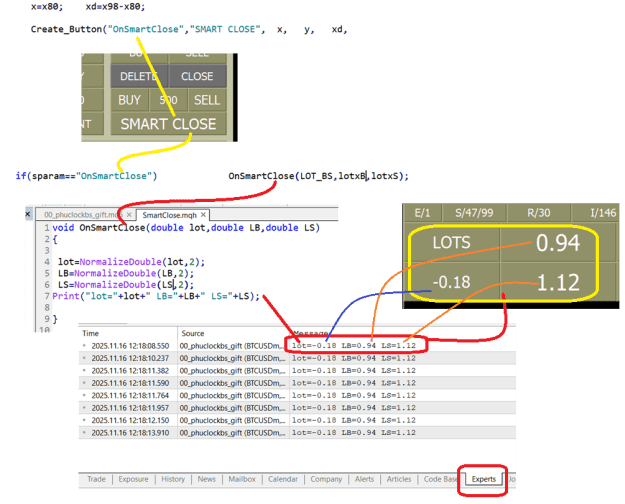
Task: Click the SELL button next to 500
Action: [207, 100]
